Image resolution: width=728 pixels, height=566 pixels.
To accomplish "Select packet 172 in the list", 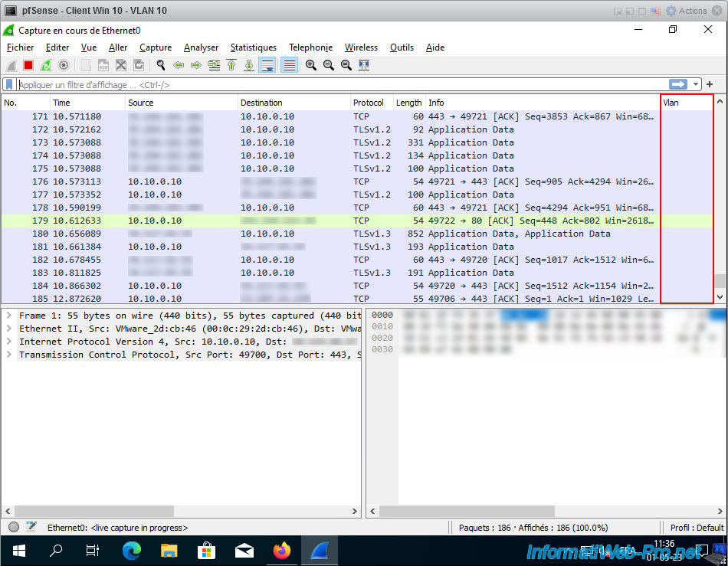I will [357, 129].
